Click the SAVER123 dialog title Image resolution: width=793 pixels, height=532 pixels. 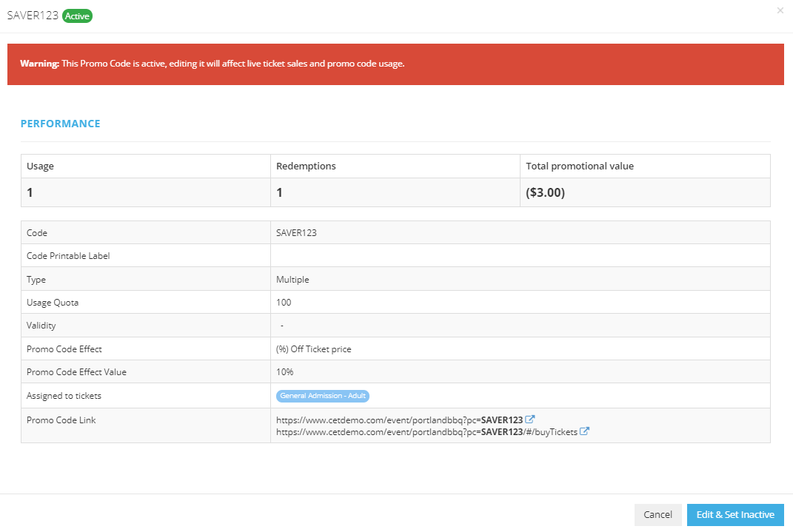tap(33, 16)
